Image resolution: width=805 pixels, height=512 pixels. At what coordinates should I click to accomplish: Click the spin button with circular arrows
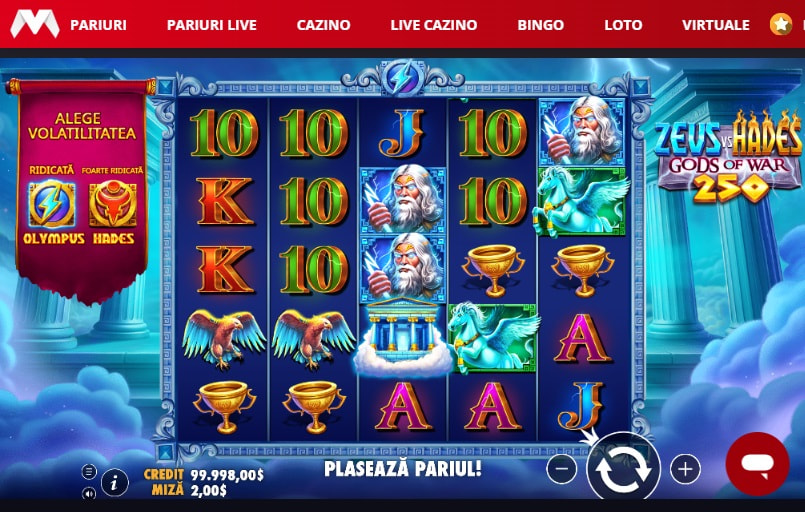point(623,468)
